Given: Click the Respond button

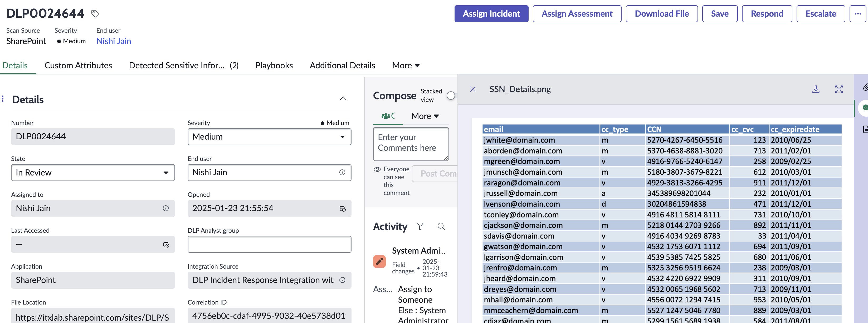Looking at the screenshot, I should 767,14.
